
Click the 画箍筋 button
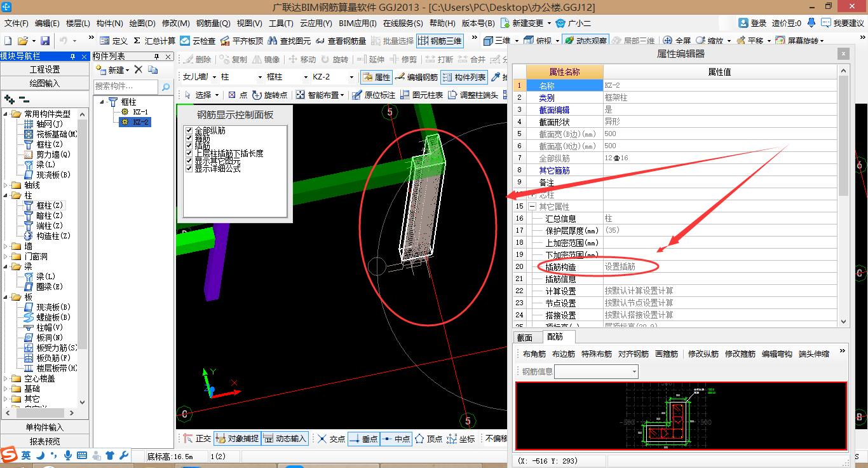click(667, 354)
